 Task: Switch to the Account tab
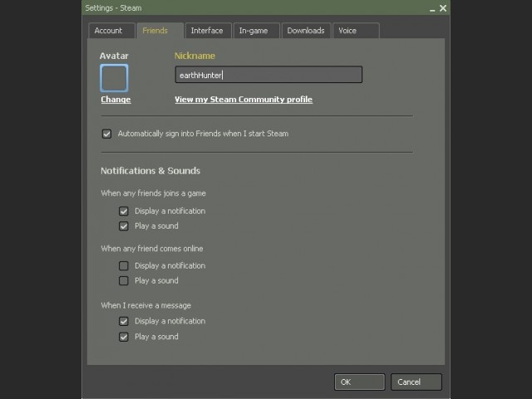click(x=111, y=31)
